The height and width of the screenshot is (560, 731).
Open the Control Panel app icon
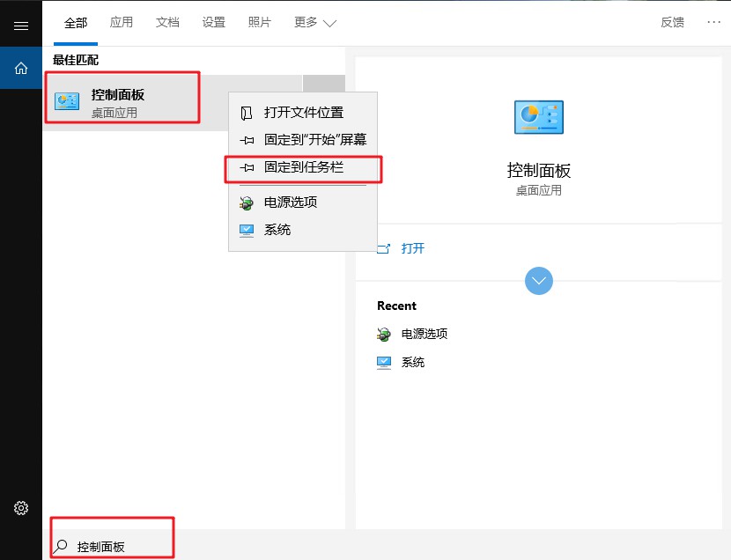(65, 99)
